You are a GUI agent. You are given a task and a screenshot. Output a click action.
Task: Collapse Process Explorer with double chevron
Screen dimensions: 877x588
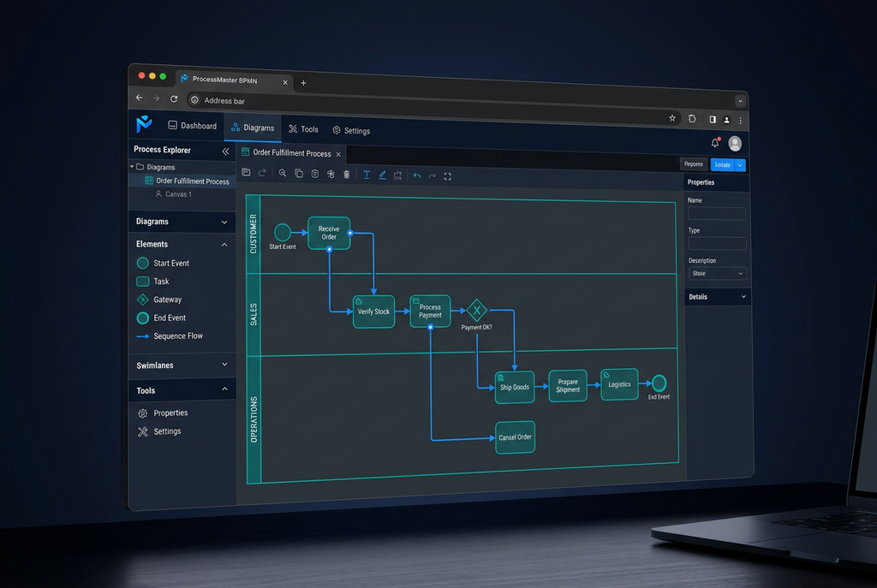[225, 151]
